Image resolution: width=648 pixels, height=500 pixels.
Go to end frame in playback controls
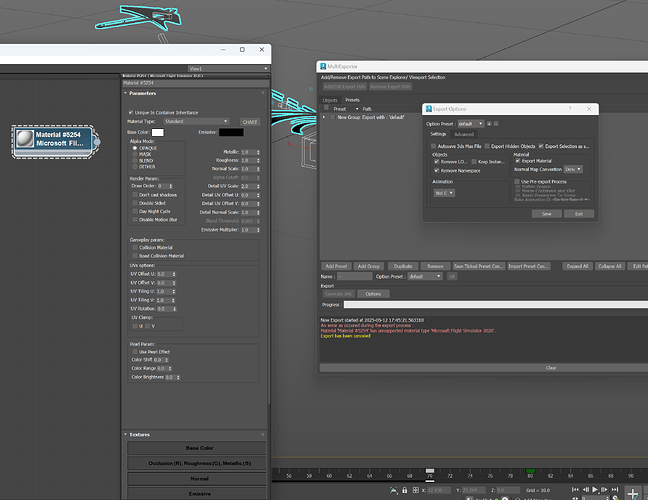[615, 489]
